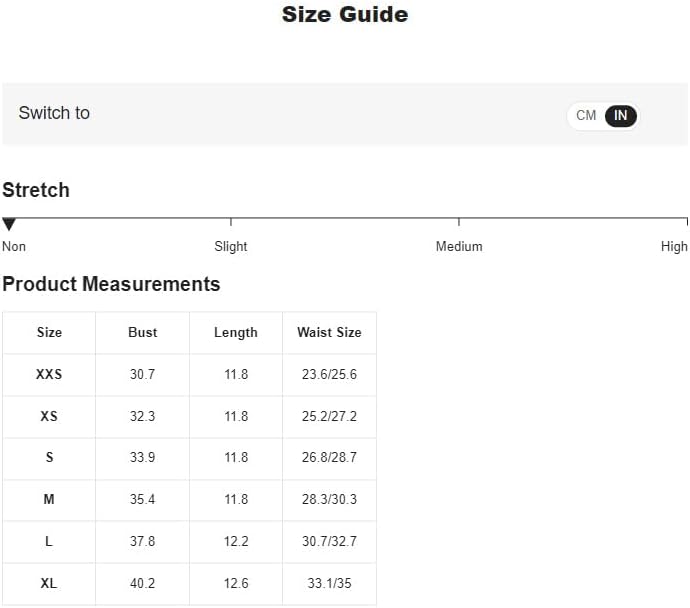Select the S size row label
Image resolution: width=690 pixels, height=608 pixels.
[49, 458]
